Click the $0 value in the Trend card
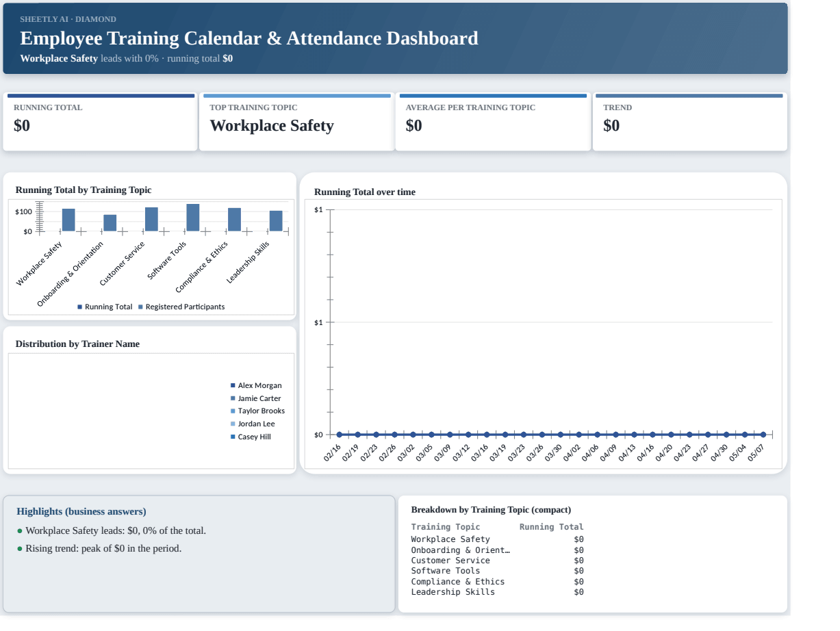840x631 pixels. pos(611,126)
